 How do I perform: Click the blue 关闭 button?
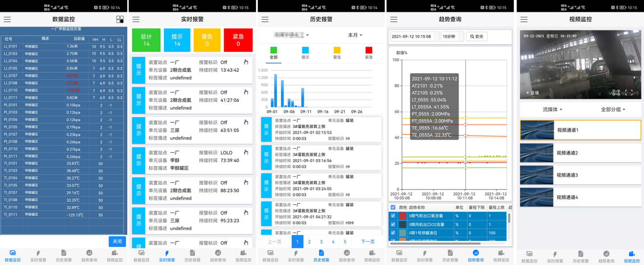point(117,242)
